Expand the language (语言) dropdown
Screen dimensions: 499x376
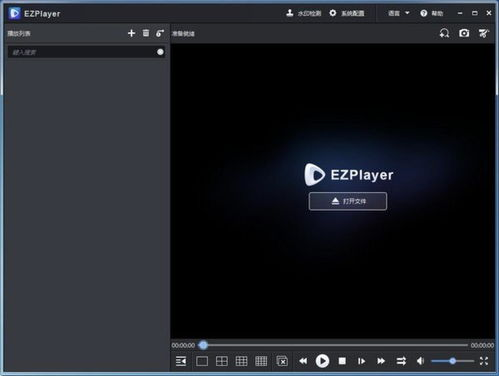pyautogui.click(x=399, y=13)
